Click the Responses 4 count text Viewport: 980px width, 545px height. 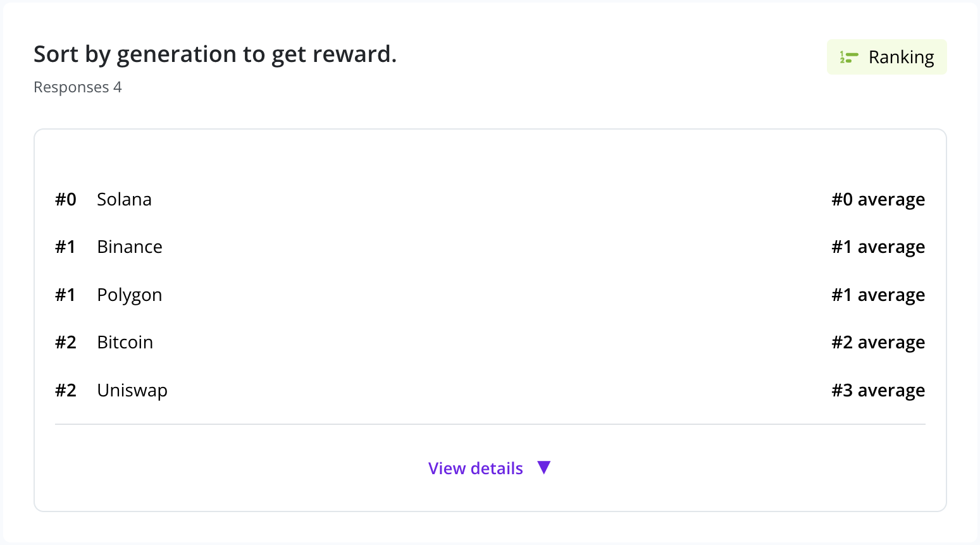77,87
